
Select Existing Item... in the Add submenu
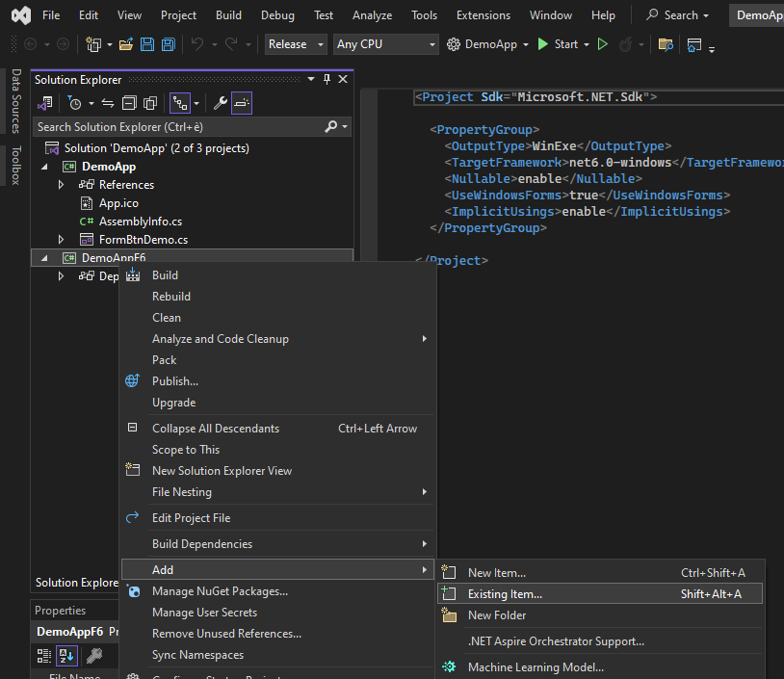505,594
